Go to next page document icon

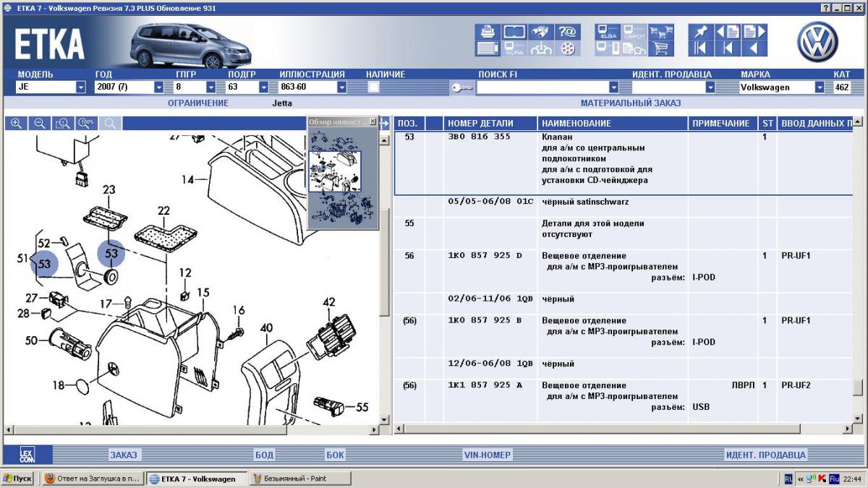(754, 32)
